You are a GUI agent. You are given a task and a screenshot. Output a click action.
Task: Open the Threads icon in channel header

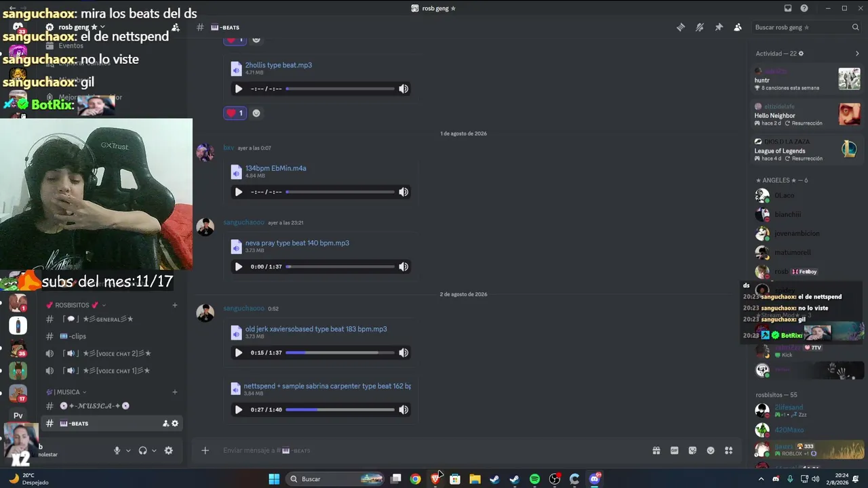tap(681, 27)
